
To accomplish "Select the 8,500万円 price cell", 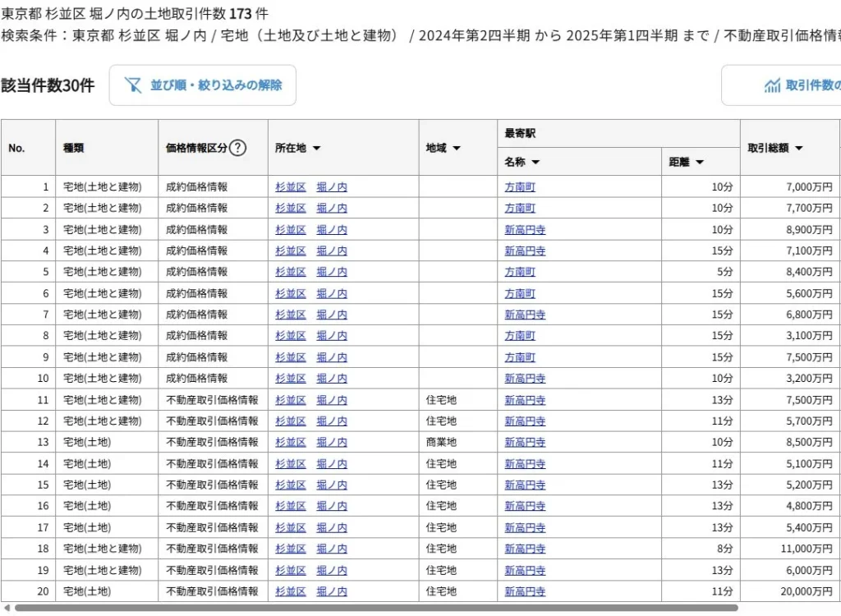I will tap(790, 442).
